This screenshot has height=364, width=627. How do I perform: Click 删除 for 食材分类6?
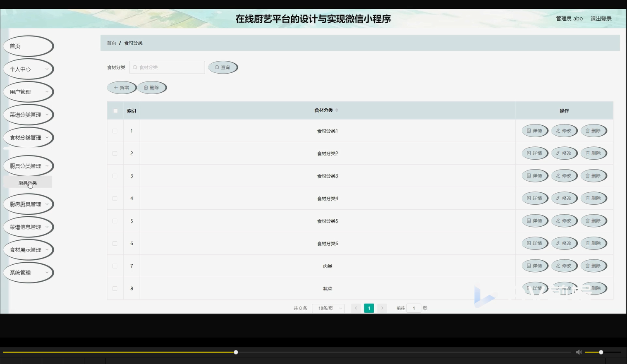click(x=593, y=243)
